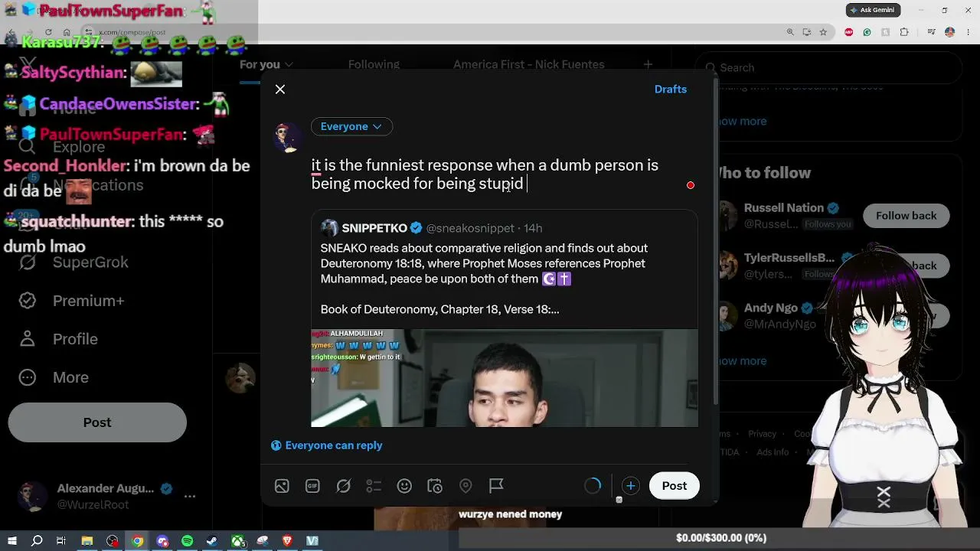Image resolution: width=980 pixels, height=551 pixels.
Task: Add a photo or video to the post
Action: (282, 486)
